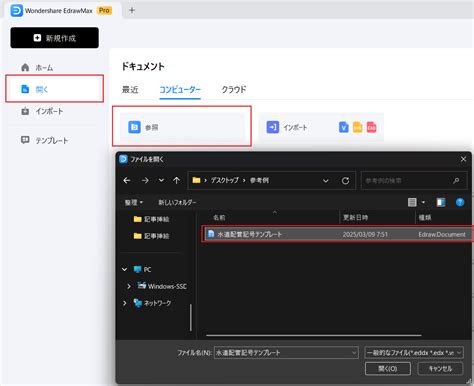Switch to the コンピューター tab

click(x=180, y=89)
